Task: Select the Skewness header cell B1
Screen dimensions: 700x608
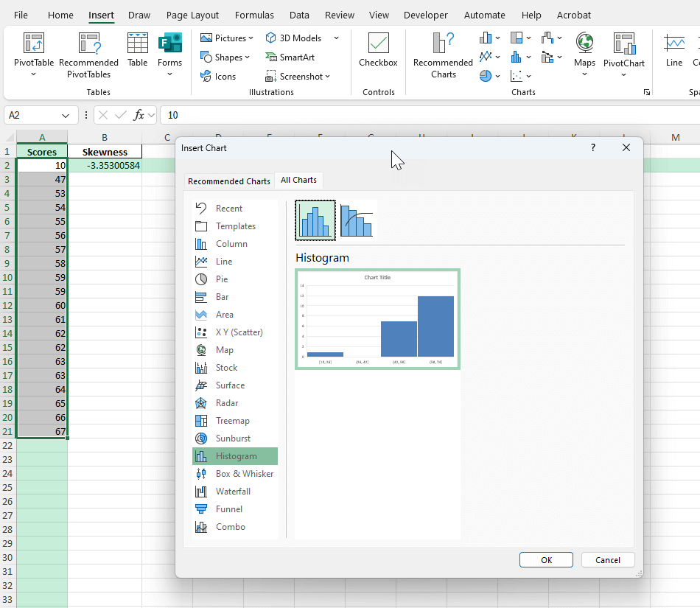Action: point(105,152)
